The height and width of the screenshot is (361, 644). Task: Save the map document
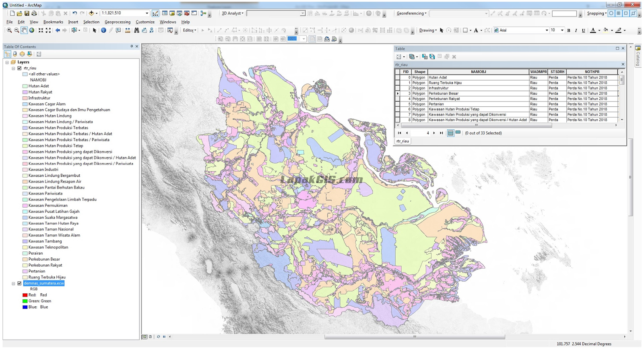pyautogui.click(x=27, y=13)
